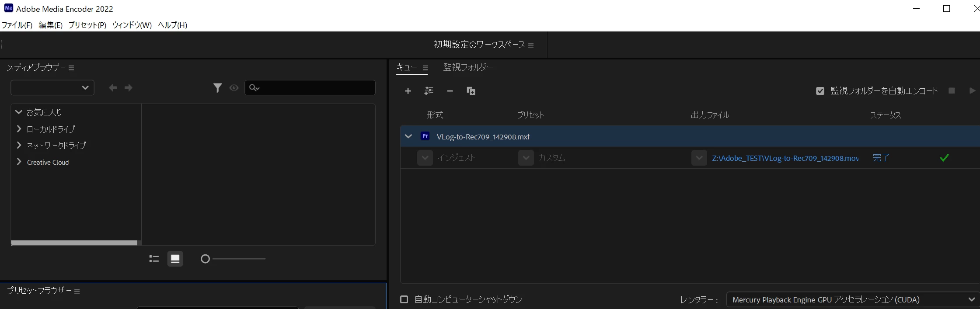This screenshot has height=309, width=980.
Task: Click the Media Encoder app icon in title bar
Action: click(8, 8)
